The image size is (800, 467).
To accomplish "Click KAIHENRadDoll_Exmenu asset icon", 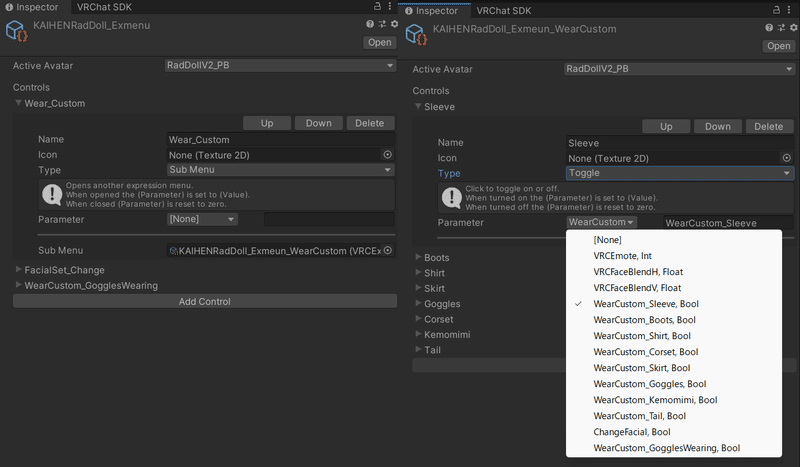I will tap(16, 31).
